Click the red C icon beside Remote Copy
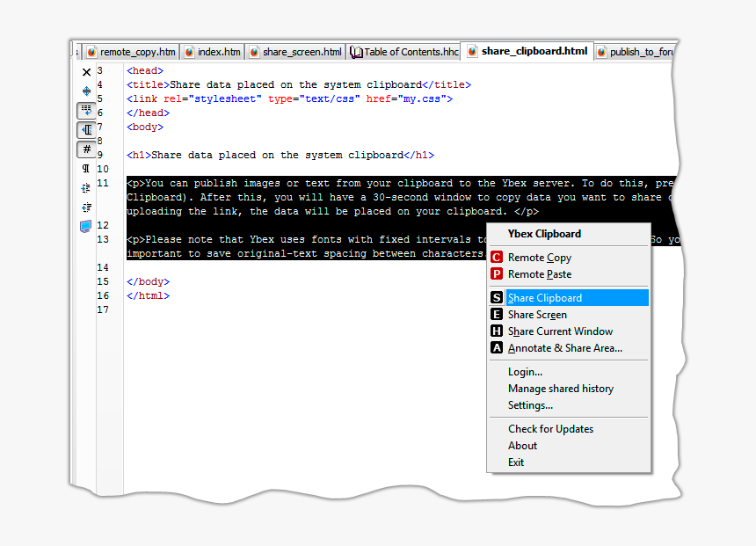Image resolution: width=756 pixels, height=546 pixels. (x=497, y=258)
